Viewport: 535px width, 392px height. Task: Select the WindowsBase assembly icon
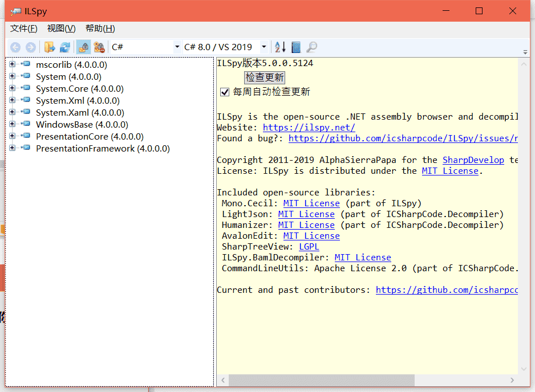[26, 124]
